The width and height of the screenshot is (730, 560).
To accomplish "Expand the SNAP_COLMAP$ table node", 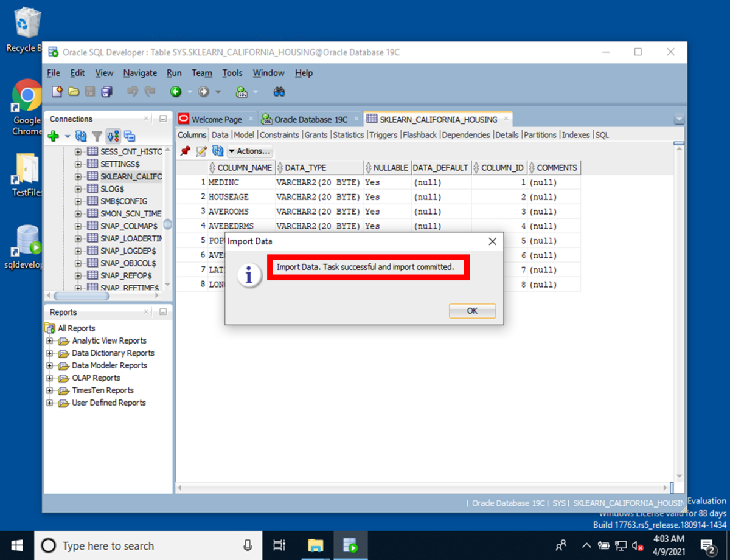I will coord(78,226).
